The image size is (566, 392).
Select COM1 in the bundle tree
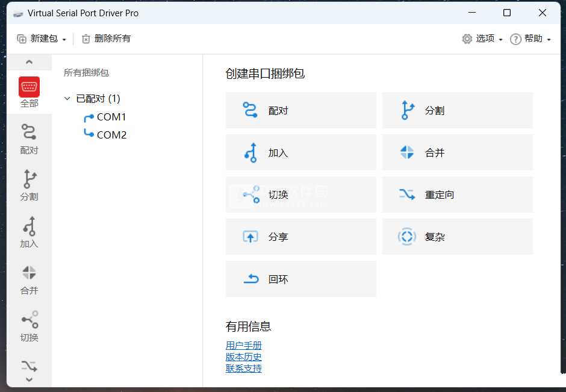111,117
